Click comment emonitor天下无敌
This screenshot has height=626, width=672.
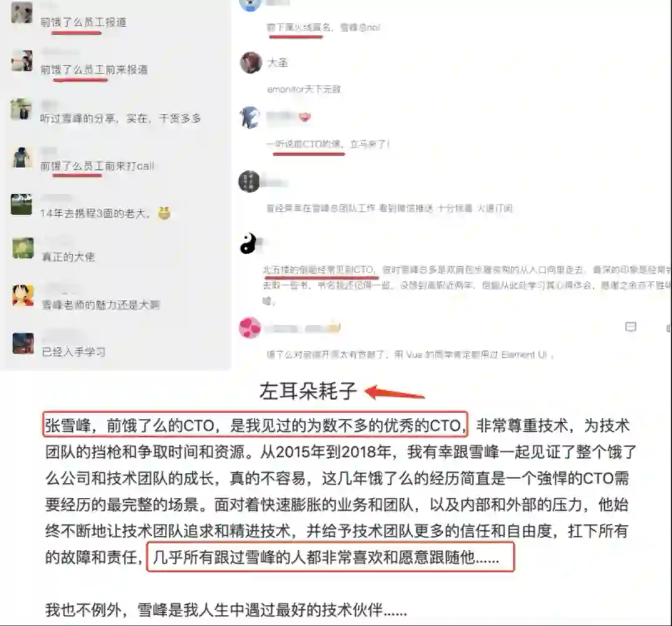(304, 89)
